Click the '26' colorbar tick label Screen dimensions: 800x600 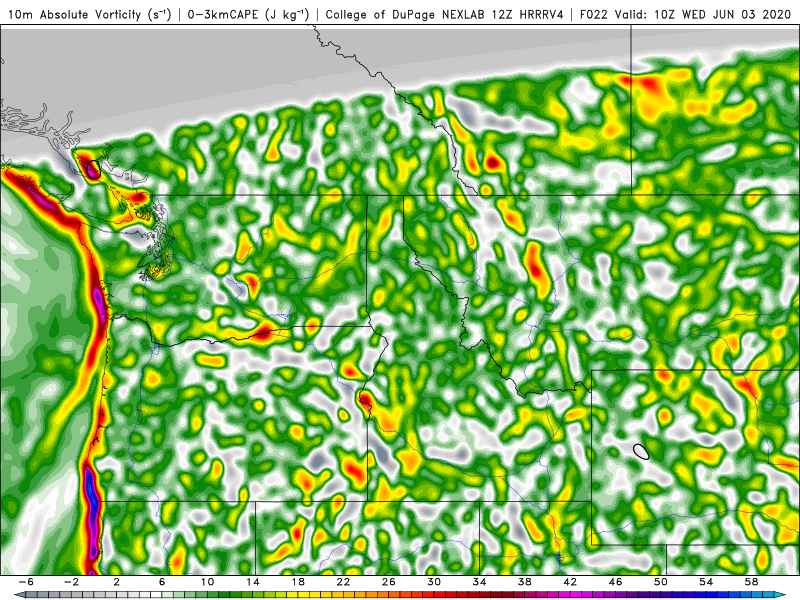(x=388, y=582)
